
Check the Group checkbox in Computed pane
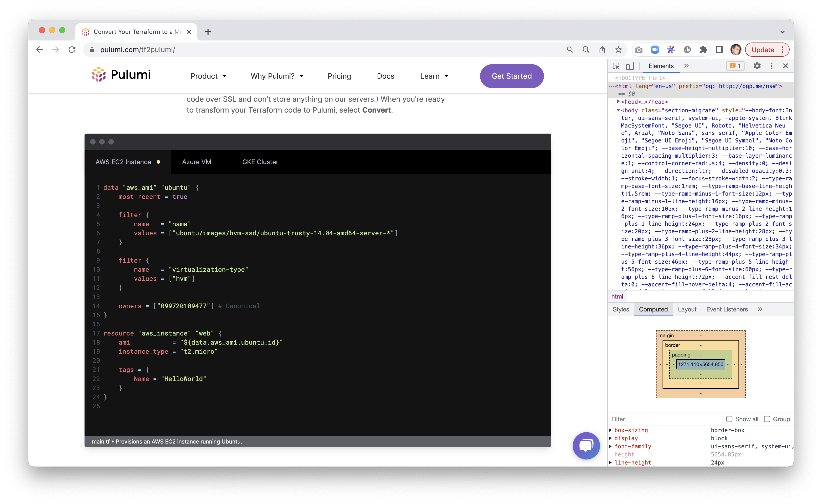pos(767,419)
